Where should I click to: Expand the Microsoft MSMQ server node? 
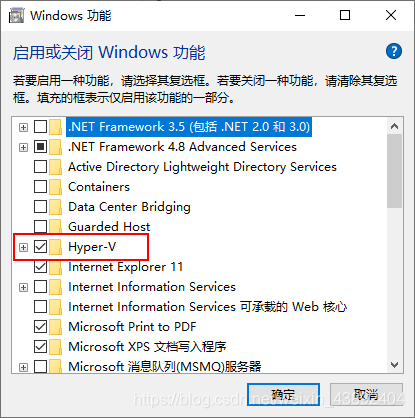[x=23, y=367]
